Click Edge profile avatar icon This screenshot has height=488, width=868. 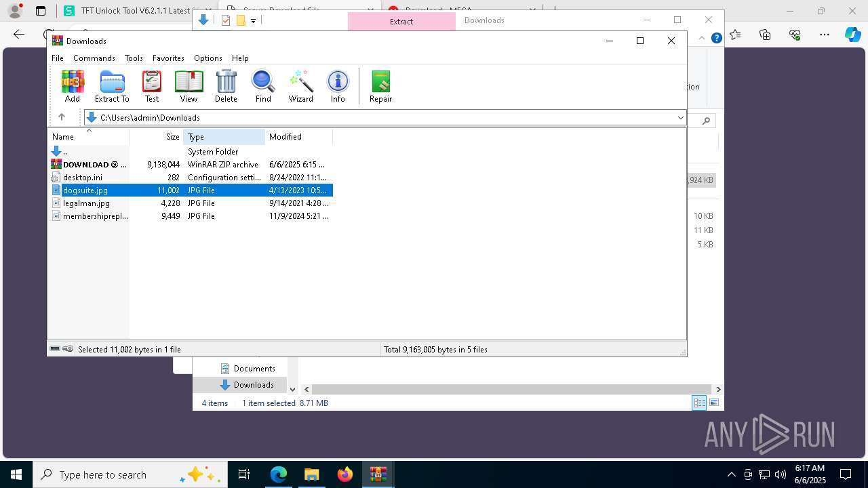coord(15,11)
